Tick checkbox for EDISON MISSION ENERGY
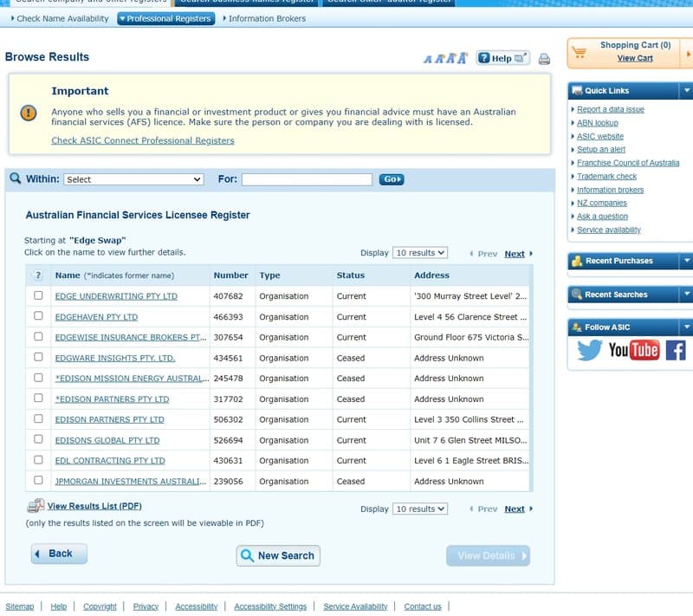Viewport: 693px width, 616px height. [x=38, y=378]
